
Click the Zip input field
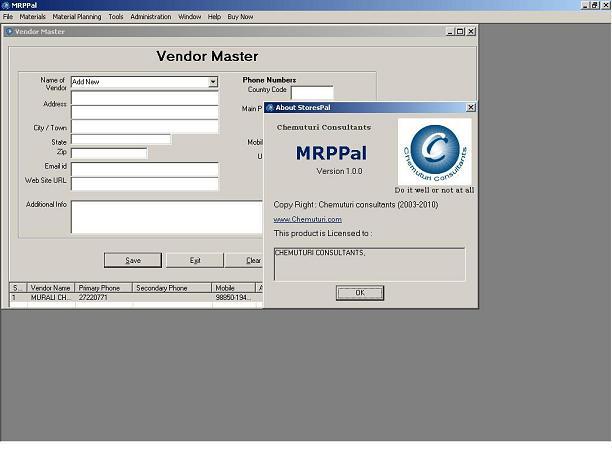pyautogui.click(x=109, y=153)
